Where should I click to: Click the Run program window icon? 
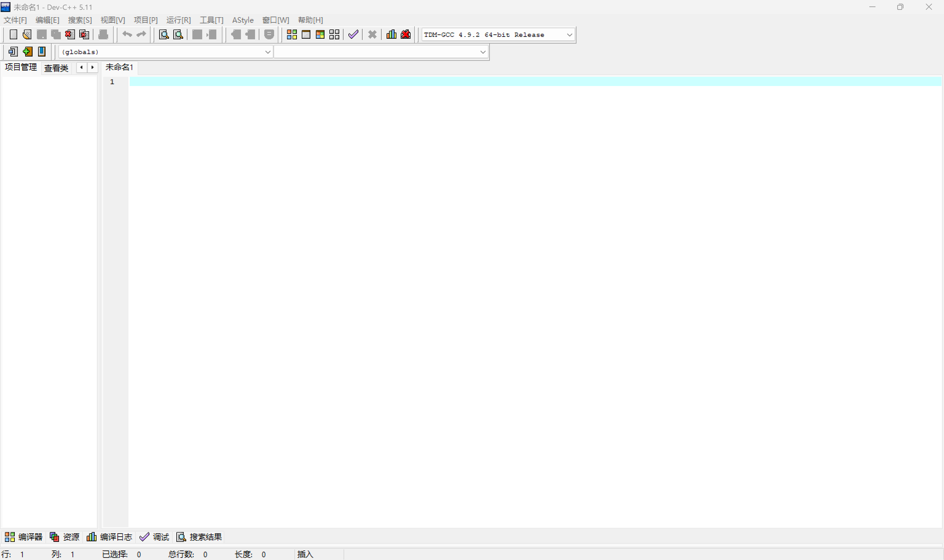click(306, 35)
